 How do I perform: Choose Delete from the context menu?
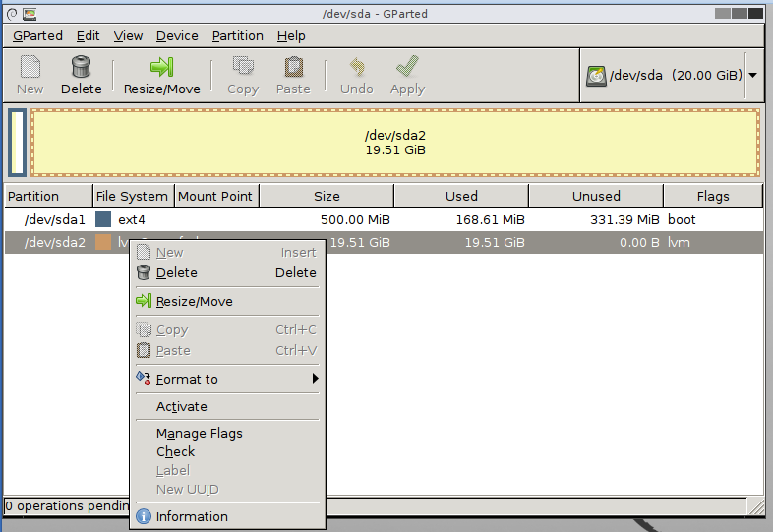pyautogui.click(x=227, y=272)
